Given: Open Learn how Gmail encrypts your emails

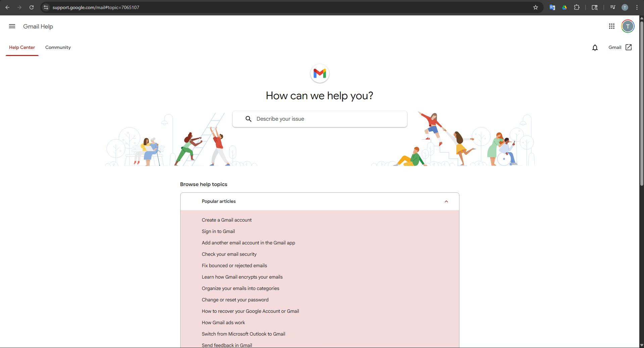Looking at the screenshot, I should (x=242, y=277).
